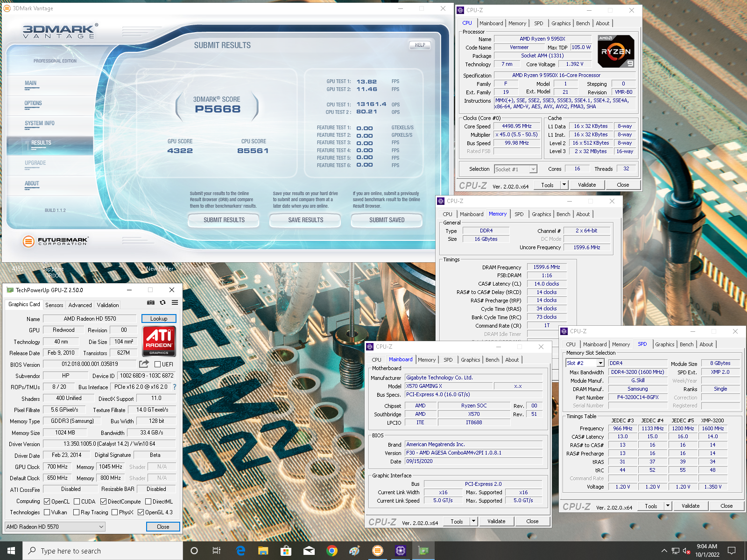This screenshot has width=747, height=560.
Task: Toggle the OpenGL 4.3 checkbox
Action: coord(141,512)
